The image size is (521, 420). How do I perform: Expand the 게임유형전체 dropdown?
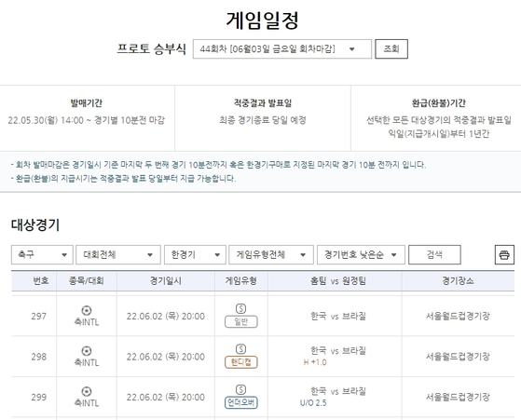[271, 254]
